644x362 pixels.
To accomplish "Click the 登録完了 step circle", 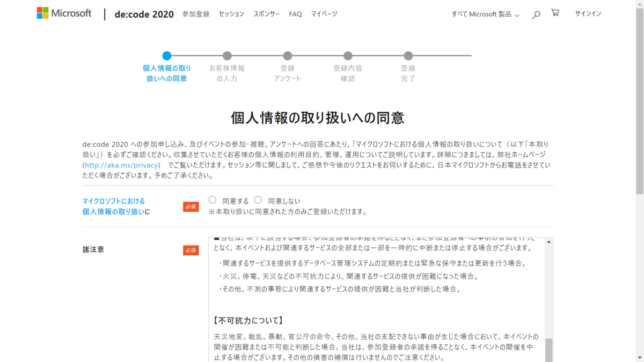I will (x=408, y=56).
